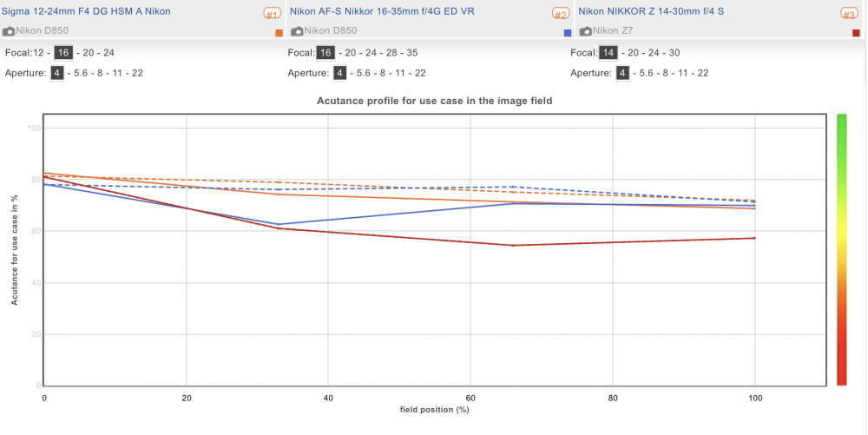Select 14 focal length for NIKKOR Z

click(x=609, y=53)
